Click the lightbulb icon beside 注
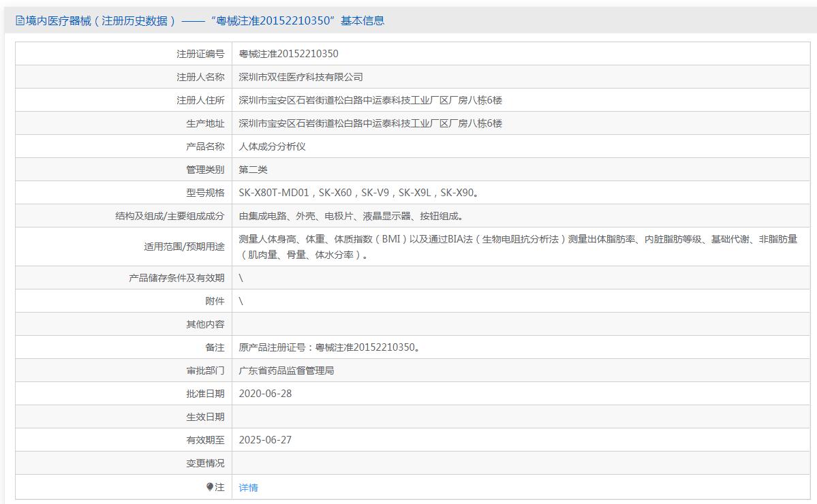 coord(210,487)
